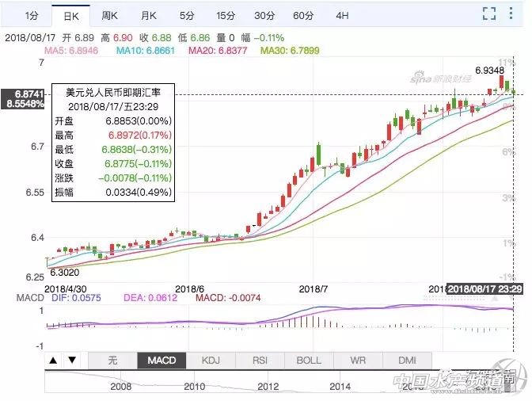The image size is (532, 401).
Task: Switch to the 1分 chart tab
Action: pos(32,15)
